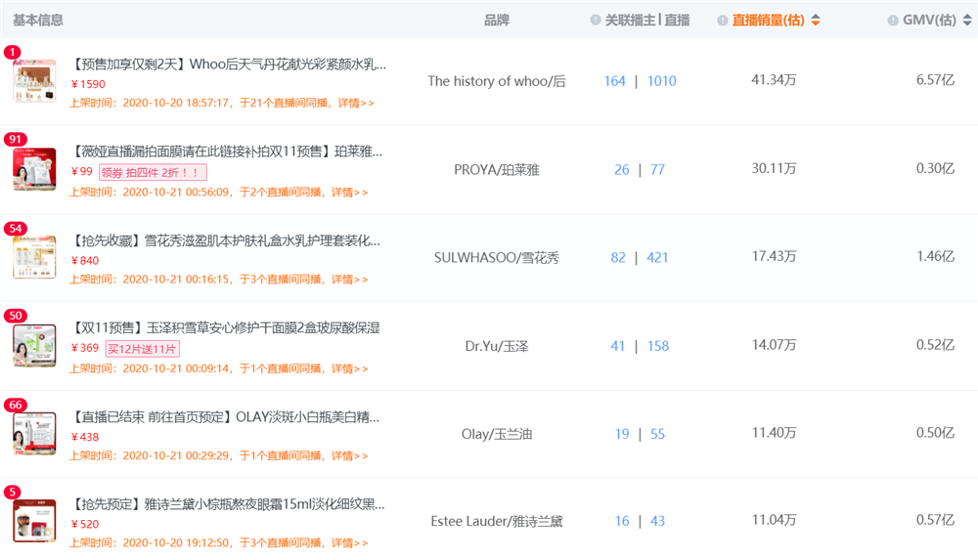The height and width of the screenshot is (560, 978).
Task: Open Whoo 后天气丹 product thumbnail
Action: [34, 81]
